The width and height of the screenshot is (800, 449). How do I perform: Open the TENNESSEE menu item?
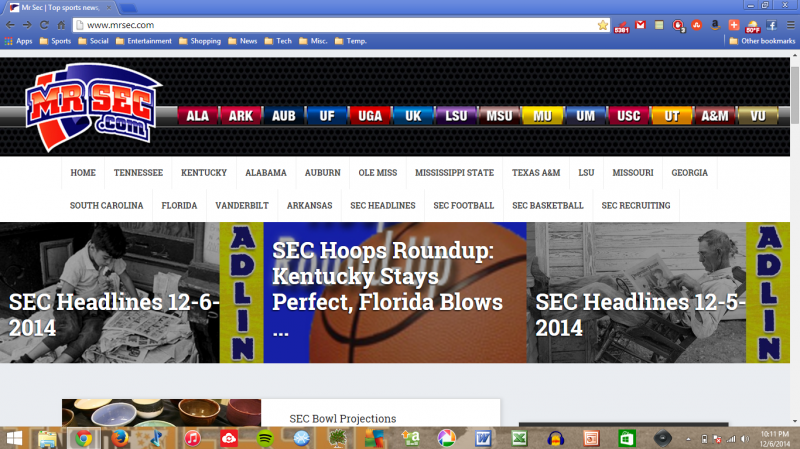click(138, 173)
